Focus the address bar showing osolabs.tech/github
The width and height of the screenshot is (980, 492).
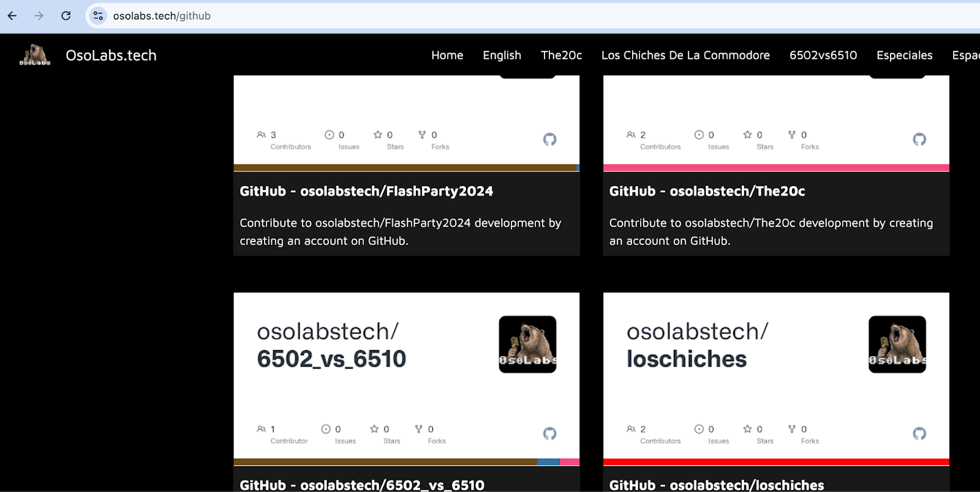162,16
